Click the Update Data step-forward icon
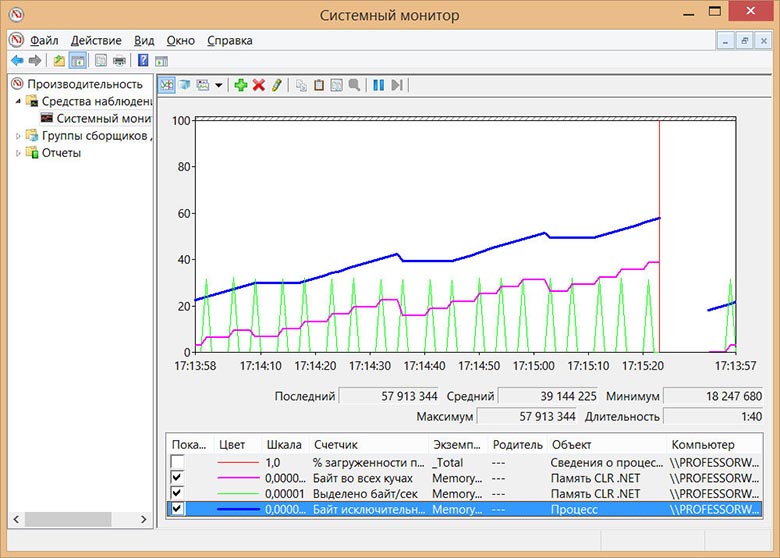 tap(396, 85)
